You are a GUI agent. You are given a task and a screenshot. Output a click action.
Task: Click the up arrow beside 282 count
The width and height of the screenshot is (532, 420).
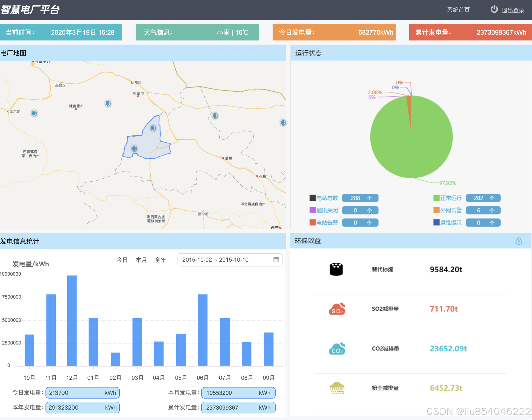tap(492, 198)
